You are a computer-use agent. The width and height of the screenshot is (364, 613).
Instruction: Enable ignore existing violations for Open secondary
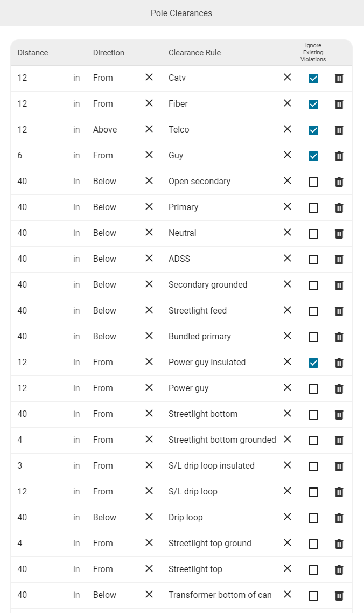(x=313, y=182)
